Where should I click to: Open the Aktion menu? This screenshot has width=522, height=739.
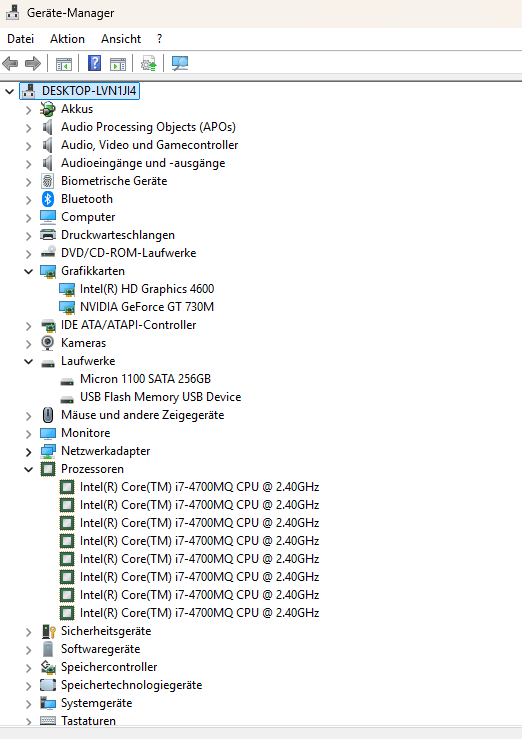coord(67,39)
